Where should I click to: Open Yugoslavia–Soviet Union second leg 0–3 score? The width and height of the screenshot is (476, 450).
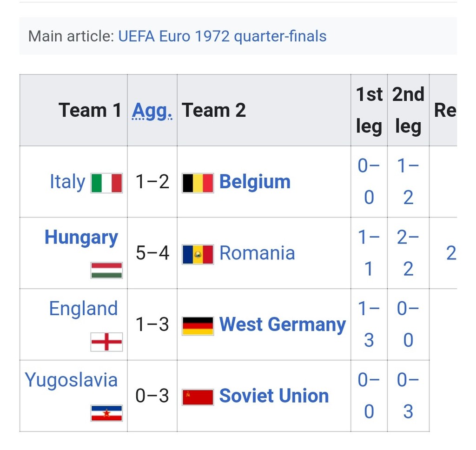coord(408,396)
